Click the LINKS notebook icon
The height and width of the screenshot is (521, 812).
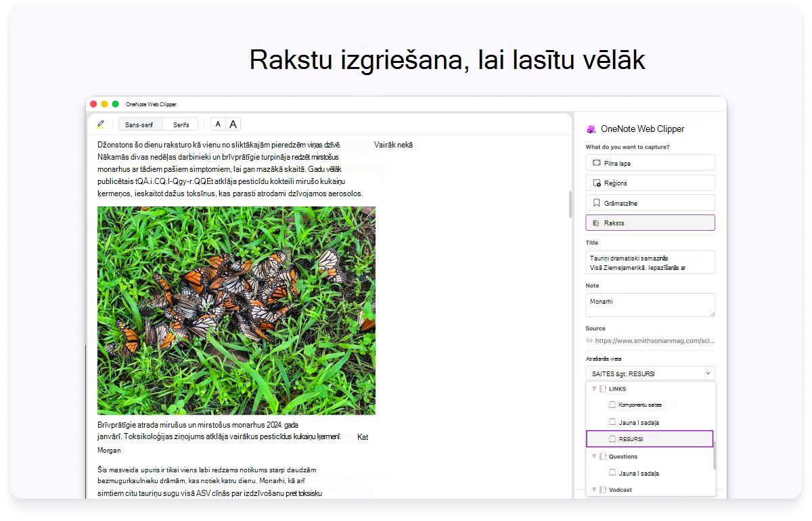(603, 389)
